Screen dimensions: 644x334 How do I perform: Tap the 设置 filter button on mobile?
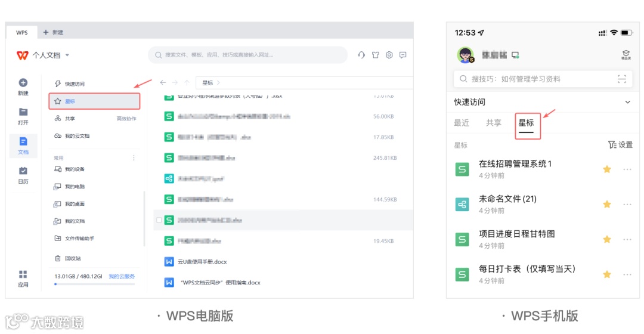tap(620, 144)
